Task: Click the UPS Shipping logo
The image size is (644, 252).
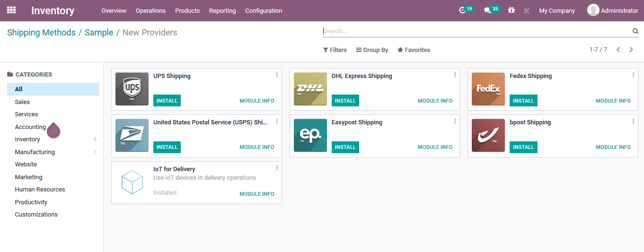Action: coord(132,89)
